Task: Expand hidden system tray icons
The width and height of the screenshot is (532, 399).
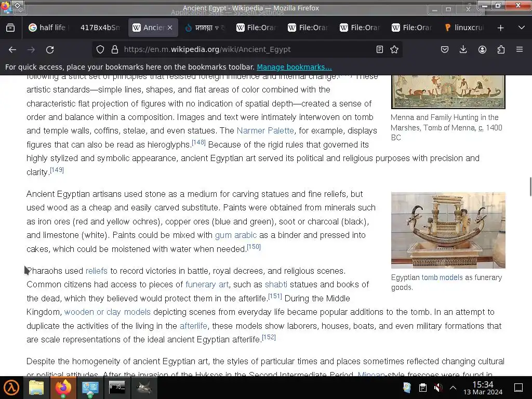Action: click(x=453, y=388)
